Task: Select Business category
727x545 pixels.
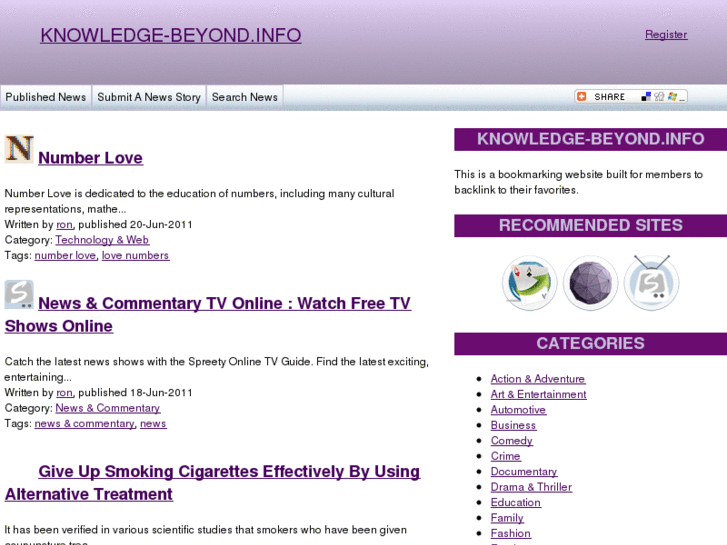Action: pos(513,425)
